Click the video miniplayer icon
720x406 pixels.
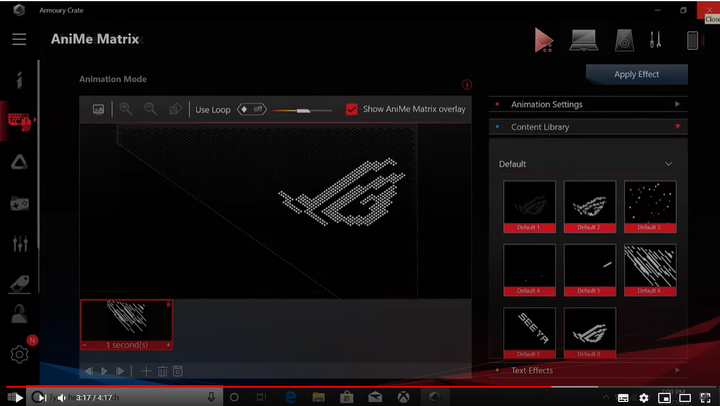(x=664, y=398)
